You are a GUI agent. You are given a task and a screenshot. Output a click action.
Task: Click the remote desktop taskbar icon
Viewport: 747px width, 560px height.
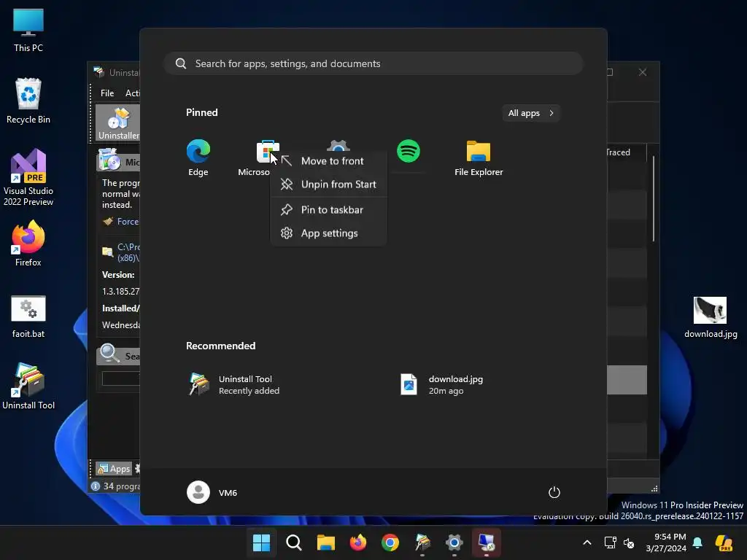click(x=487, y=542)
